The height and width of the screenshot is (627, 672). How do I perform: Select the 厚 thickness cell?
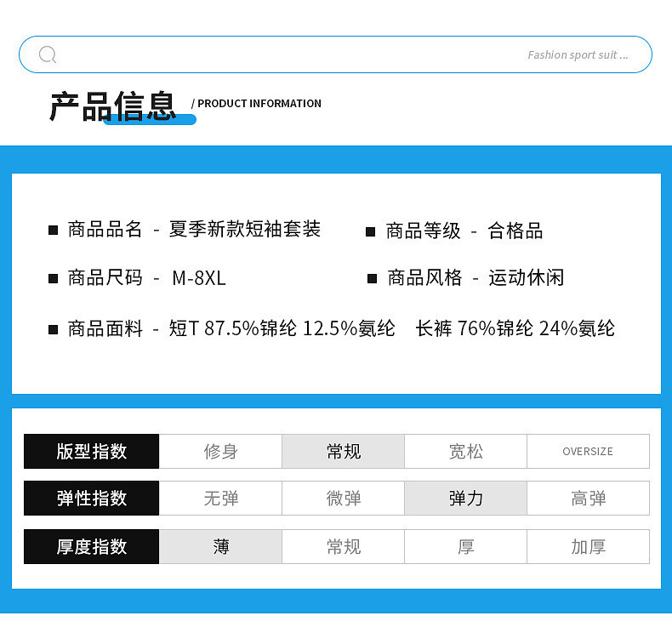click(466, 546)
